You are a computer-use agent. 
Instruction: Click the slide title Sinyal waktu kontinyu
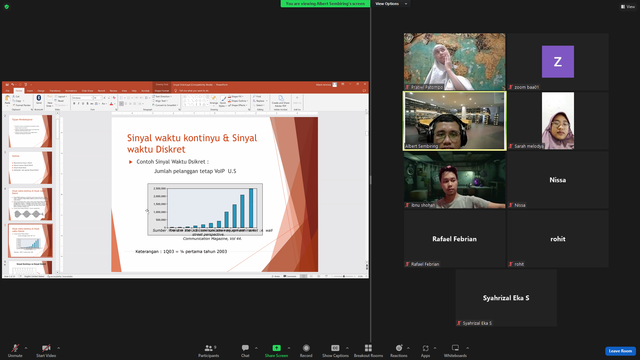point(192,143)
